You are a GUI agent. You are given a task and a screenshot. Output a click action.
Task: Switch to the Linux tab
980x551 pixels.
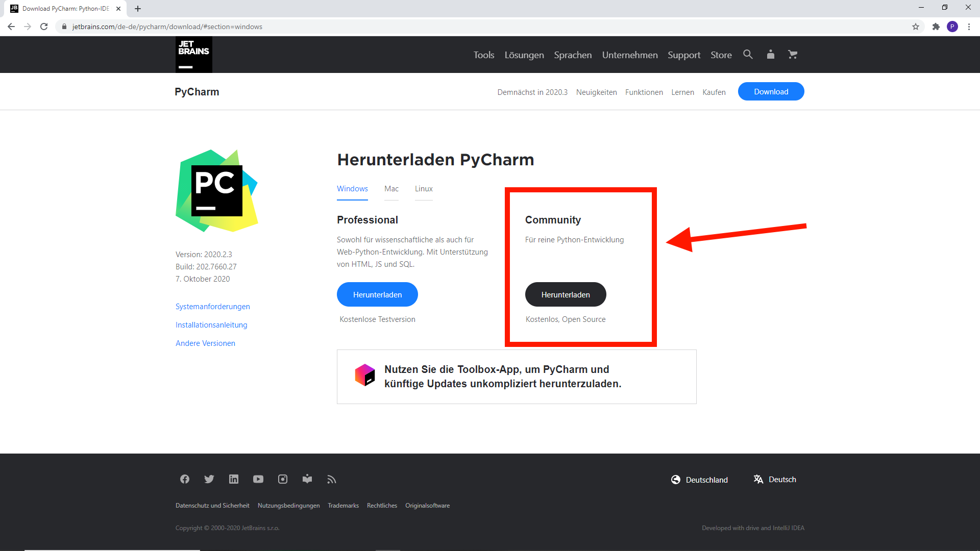[424, 189]
